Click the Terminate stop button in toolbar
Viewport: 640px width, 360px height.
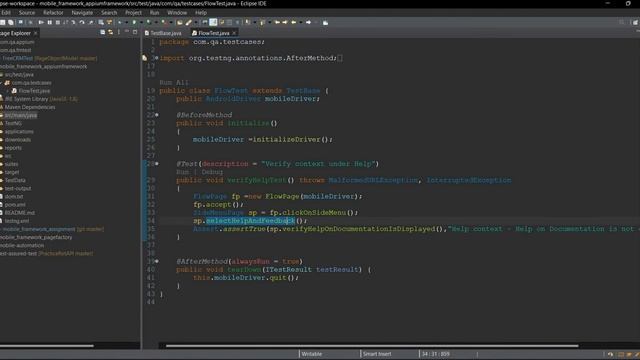58,22
